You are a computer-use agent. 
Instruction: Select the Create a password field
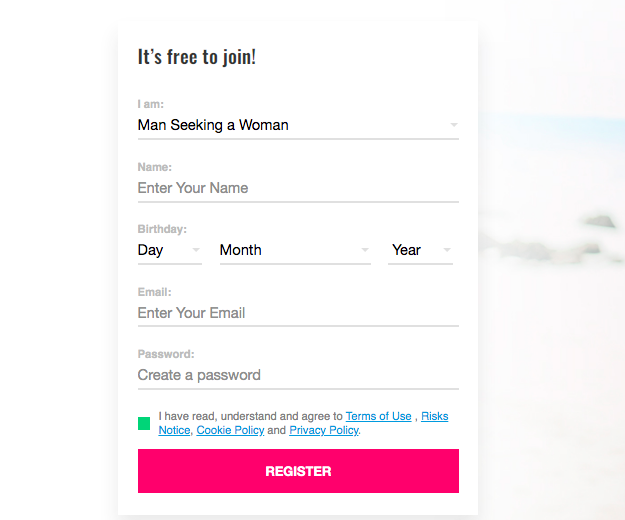coord(298,375)
